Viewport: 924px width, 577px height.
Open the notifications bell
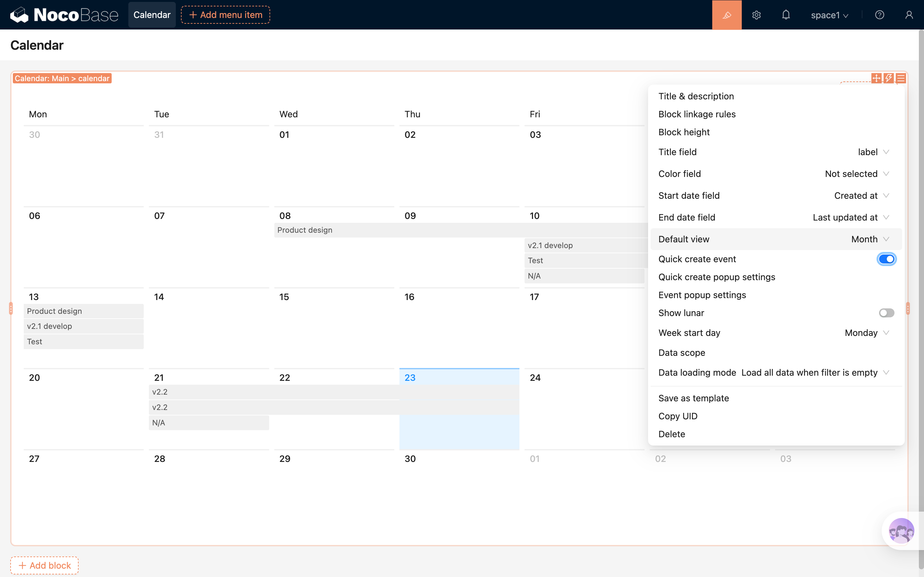[x=786, y=15]
